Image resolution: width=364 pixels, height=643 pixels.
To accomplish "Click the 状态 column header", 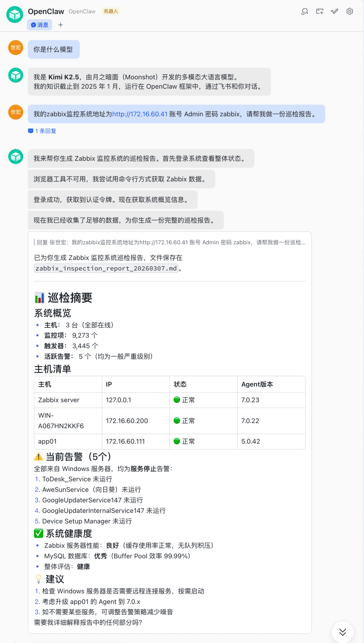I will coord(204,384).
